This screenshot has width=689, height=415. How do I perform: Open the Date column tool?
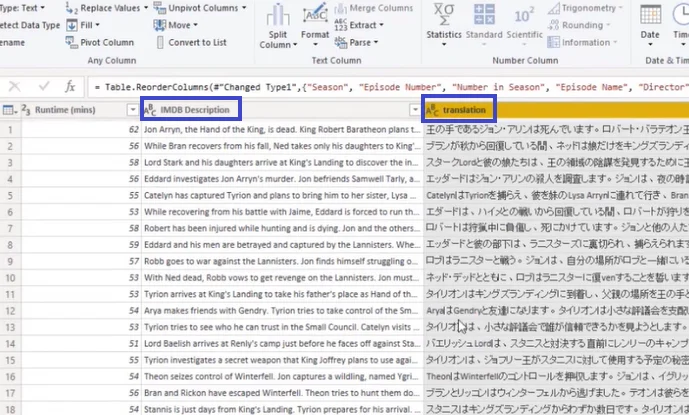[650, 25]
